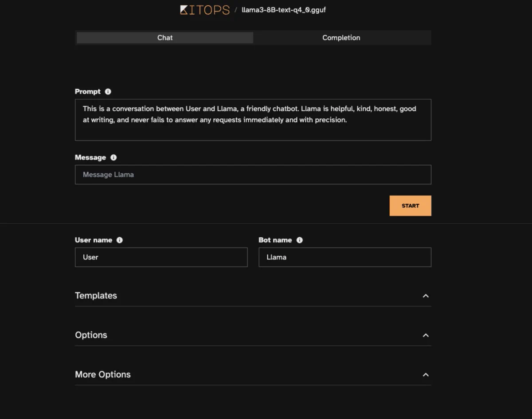Expand the More Options section chevron
Viewport: 532px width, 419px height.
[x=426, y=375]
